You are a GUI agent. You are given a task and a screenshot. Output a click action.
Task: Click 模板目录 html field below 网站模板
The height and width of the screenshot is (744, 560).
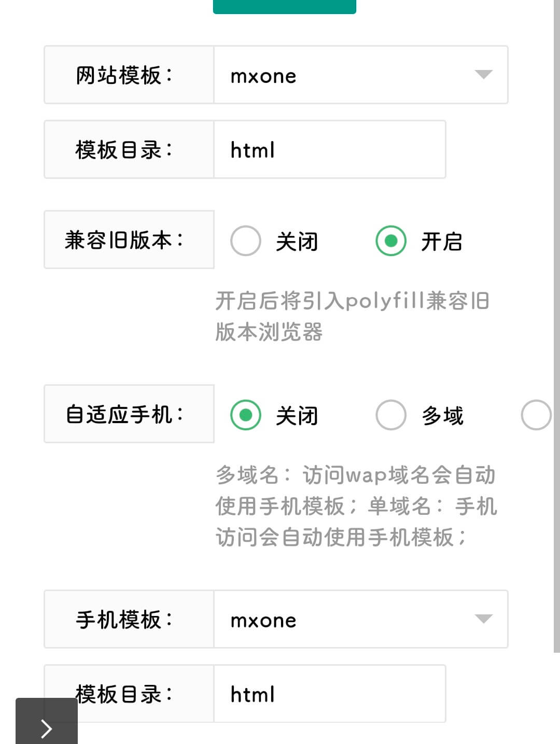(330, 150)
